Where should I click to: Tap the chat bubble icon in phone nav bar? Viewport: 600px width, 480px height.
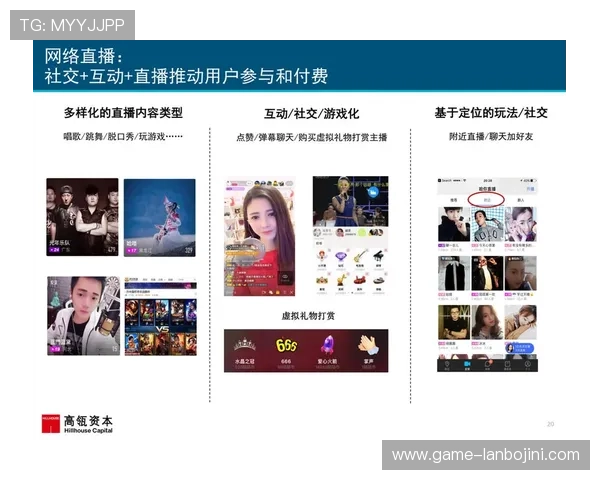tap(487, 364)
